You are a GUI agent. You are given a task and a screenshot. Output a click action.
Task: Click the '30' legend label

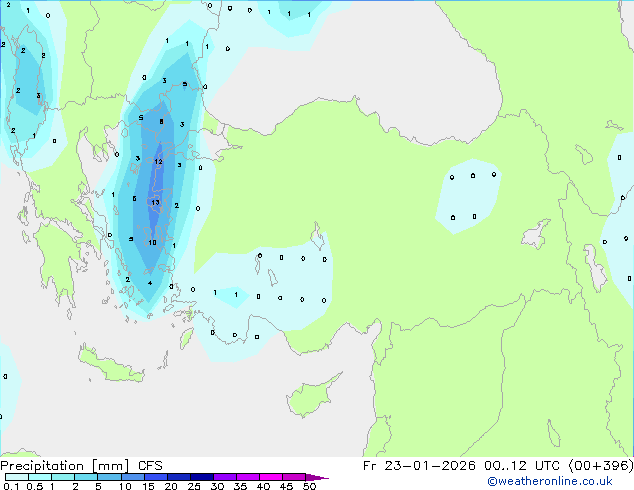coord(218,486)
